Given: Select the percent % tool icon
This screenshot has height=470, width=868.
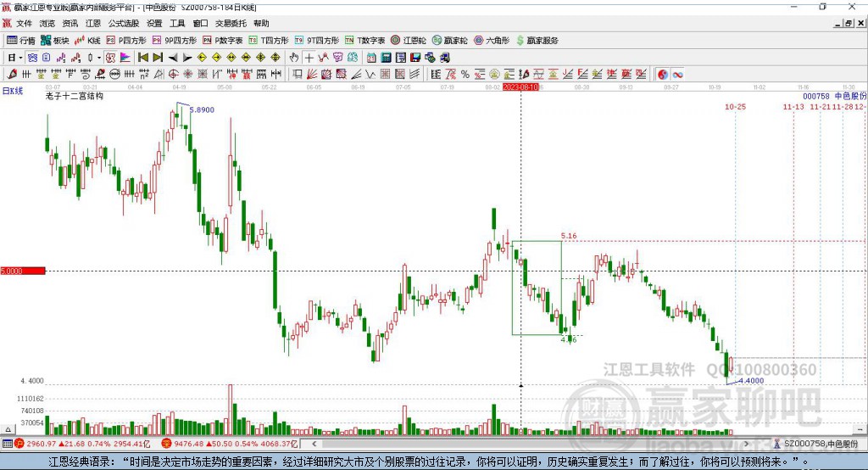Looking at the screenshot, I should tap(465, 74).
